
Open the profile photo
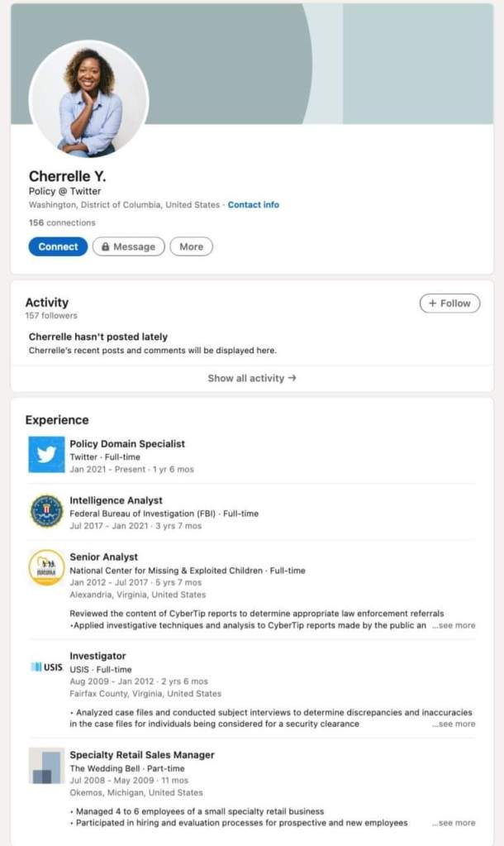click(89, 100)
